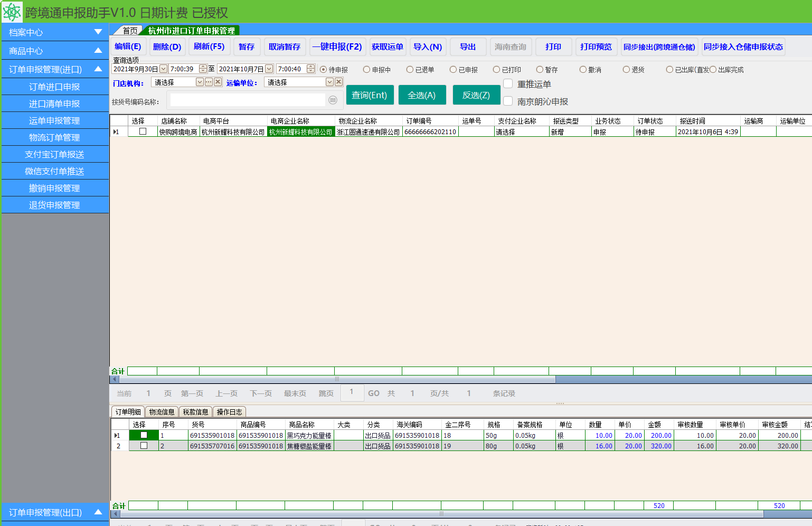
Task: Open the 物流信息 tab
Action: click(x=162, y=412)
